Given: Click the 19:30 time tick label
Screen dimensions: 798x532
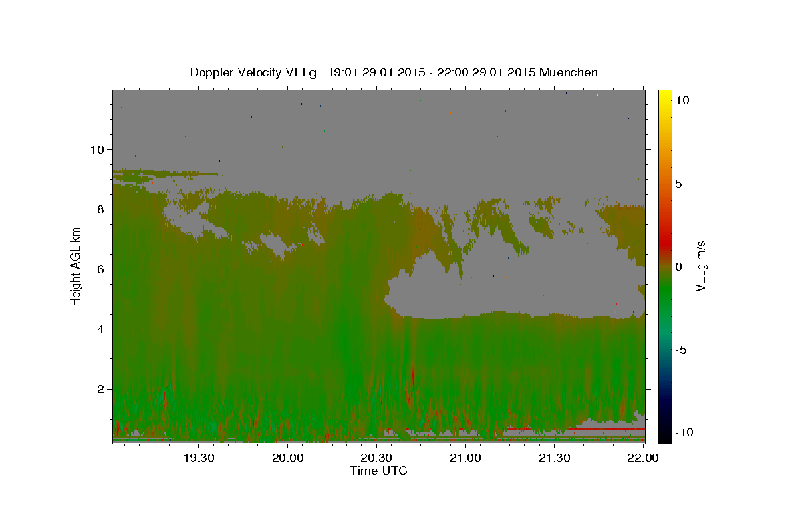Looking at the screenshot, I should (x=199, y=458).
